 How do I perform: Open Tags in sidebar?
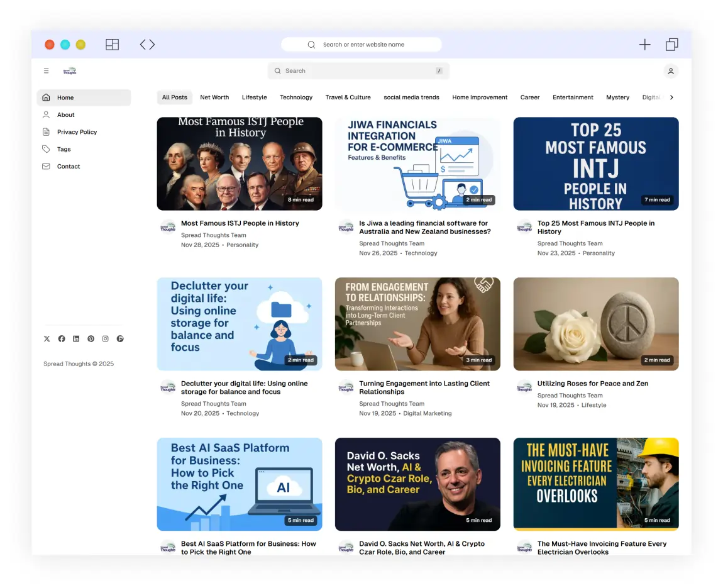pos(84,149)
